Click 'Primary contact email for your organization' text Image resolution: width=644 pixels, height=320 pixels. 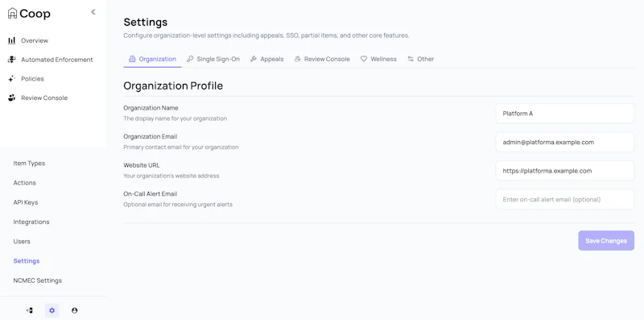tap(180, 148)
